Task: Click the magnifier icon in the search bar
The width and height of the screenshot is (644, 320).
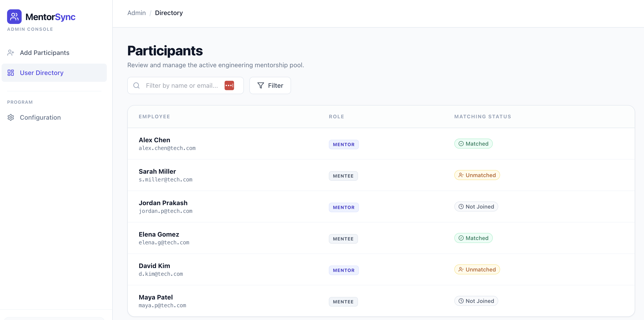Action: [136, 85]
